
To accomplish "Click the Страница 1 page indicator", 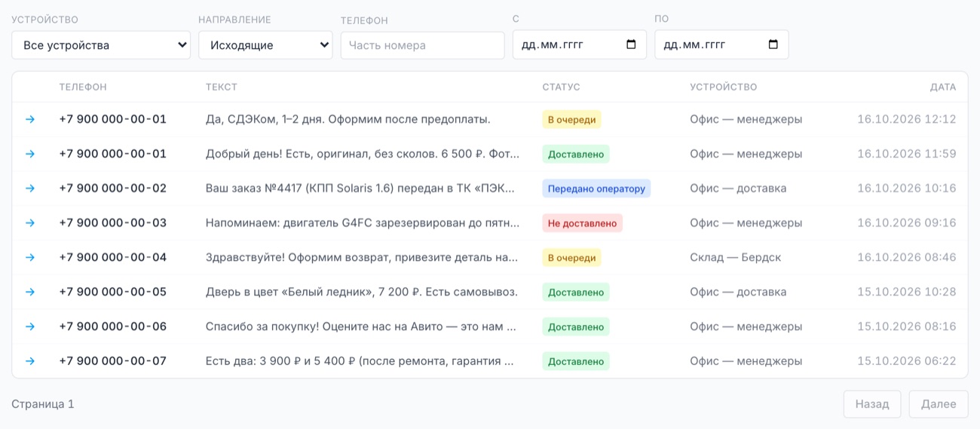I will click(x=43, y=404).
